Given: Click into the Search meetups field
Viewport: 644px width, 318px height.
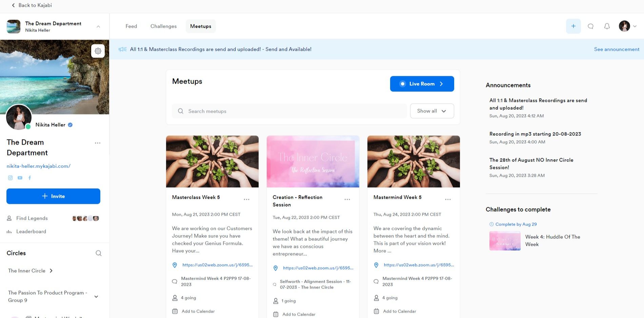Looking at the screenshot, I should pyautogui.click(x=289, y=111).
